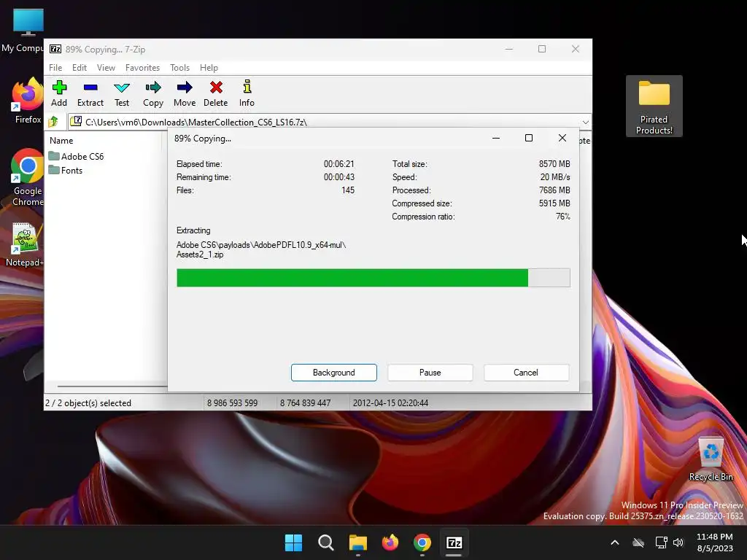
Task: Click the Compression ratio value 76%
Action: point(563,217)
